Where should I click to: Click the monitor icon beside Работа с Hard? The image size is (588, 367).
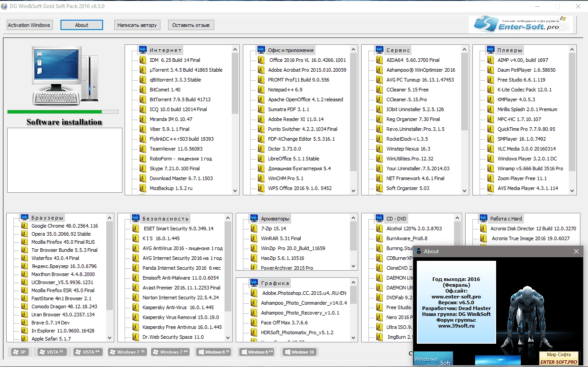pos(484,218)
